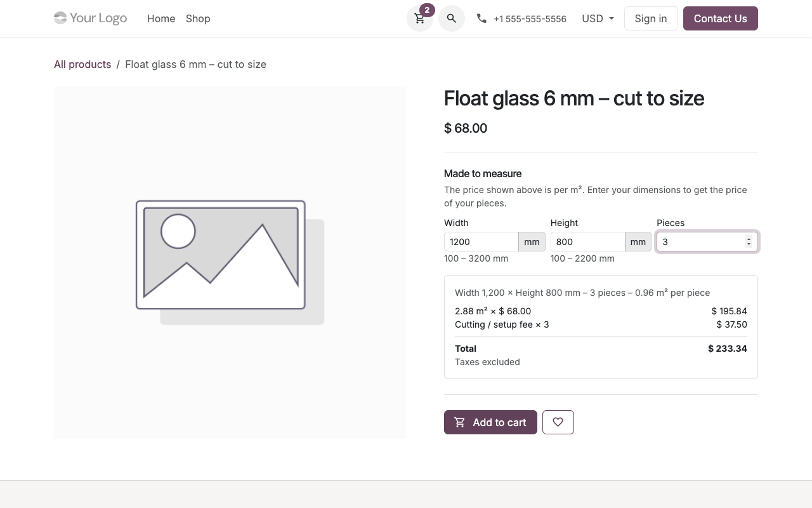Click into the Width input field

click(x=481, y=242)
